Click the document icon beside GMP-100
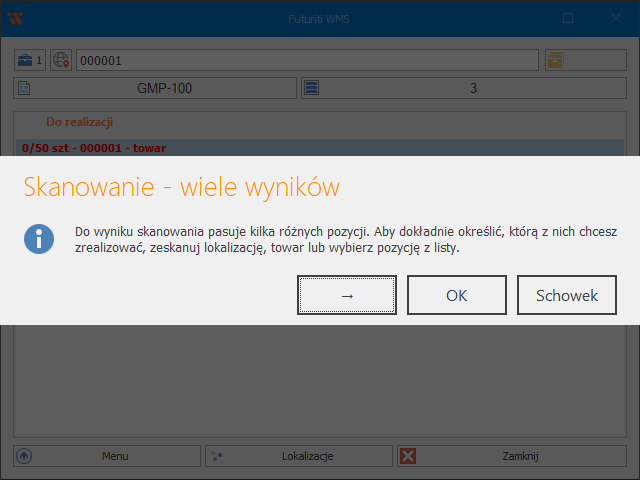This screenshot has width=640, height=480. 26,88
